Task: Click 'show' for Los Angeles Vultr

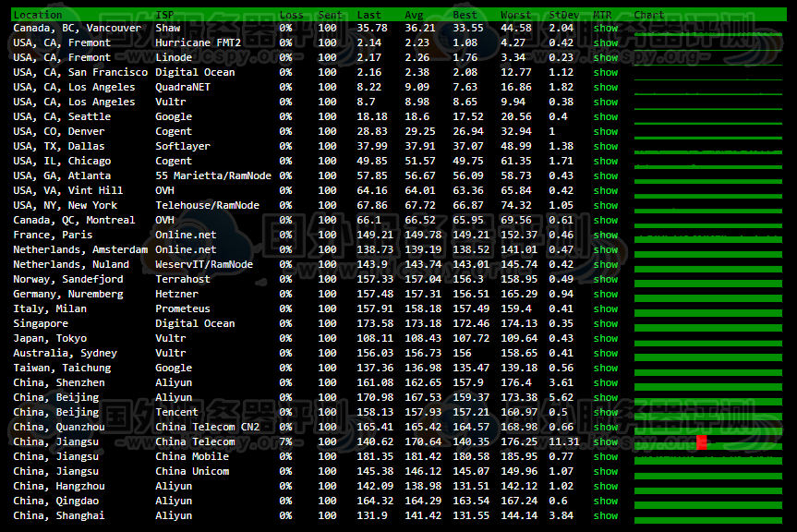Action: pyautogui.click(x=606, y=102)
